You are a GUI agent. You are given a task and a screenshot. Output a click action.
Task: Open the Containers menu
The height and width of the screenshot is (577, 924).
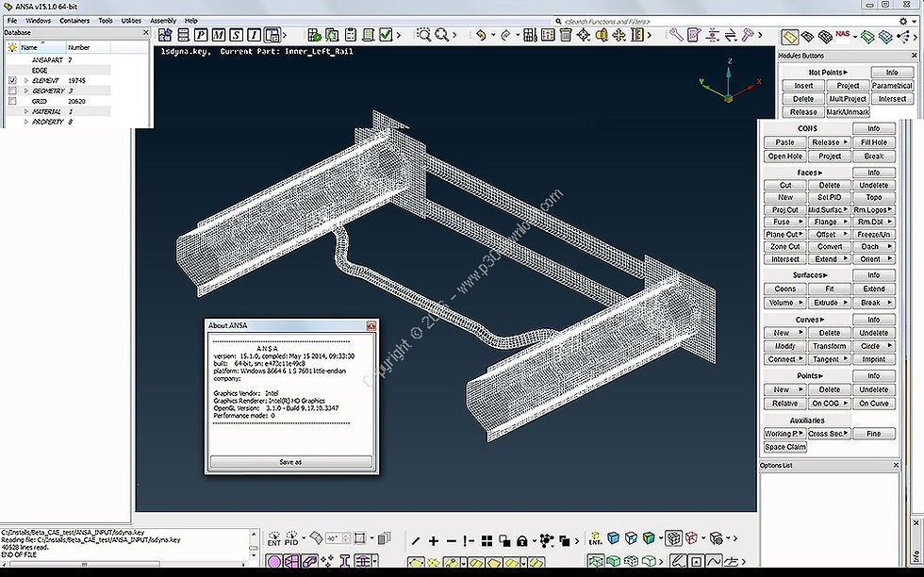pyautogui.click(x=74, y=21)
